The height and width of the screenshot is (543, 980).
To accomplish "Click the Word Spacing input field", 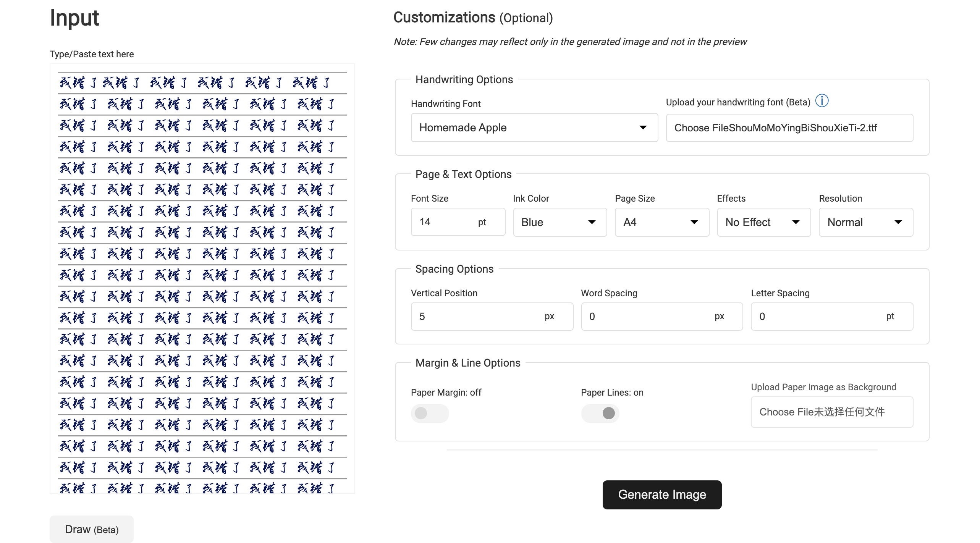I will (647, 317).
